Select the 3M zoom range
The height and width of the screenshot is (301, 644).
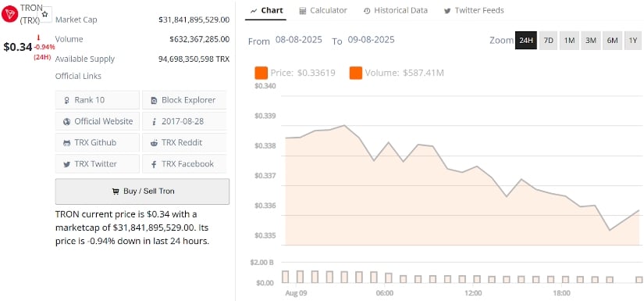[x=591, y=41]
